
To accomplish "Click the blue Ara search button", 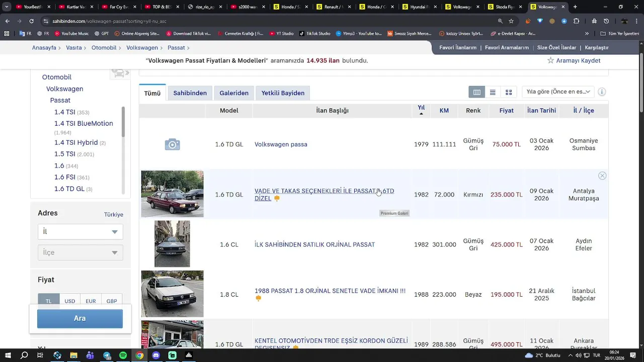I will pos(80,318).
